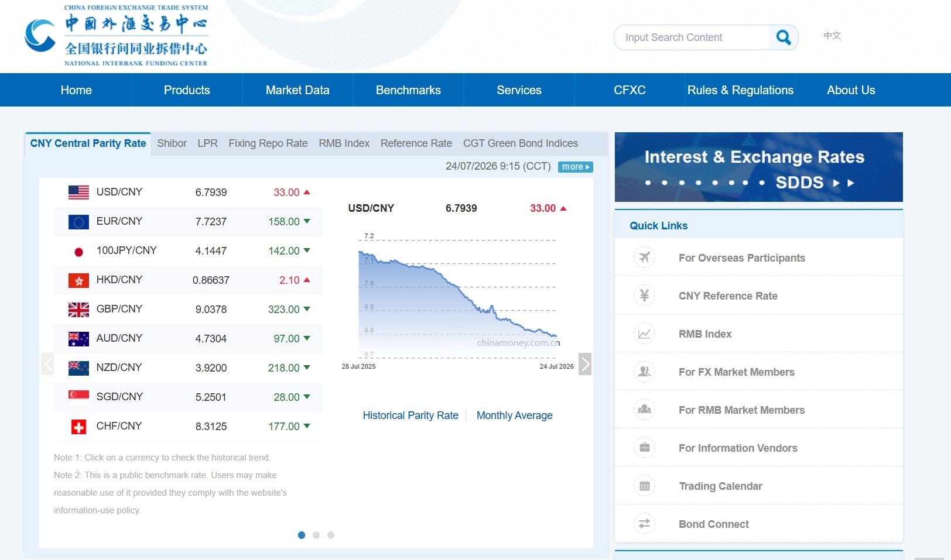Select the first carousel pagination dot
The height and width of the screenshot is (560, 951).
[302, 535]
